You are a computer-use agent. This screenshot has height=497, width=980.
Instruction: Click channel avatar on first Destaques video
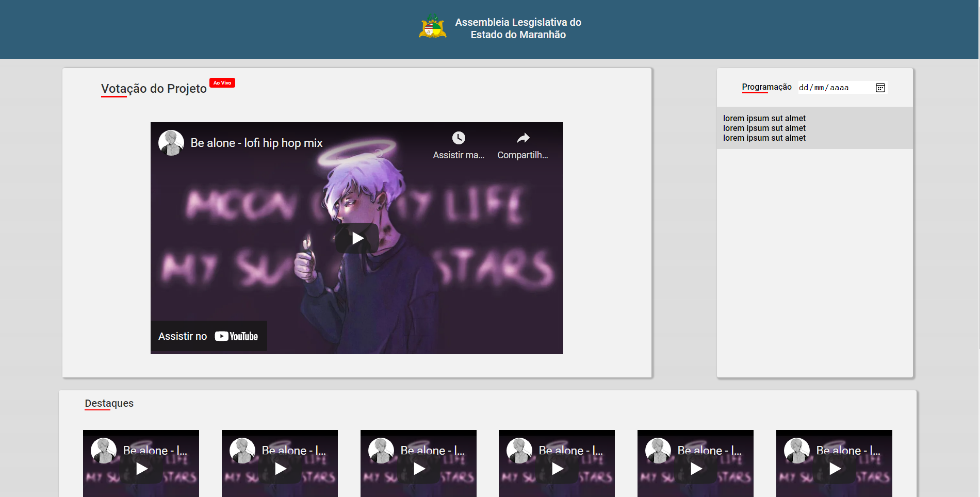[104, 451]
